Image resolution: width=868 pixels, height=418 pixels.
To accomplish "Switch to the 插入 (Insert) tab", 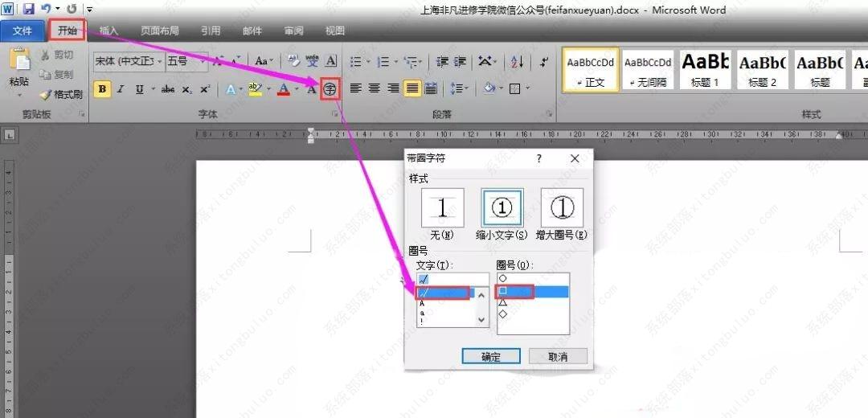I will (109, 31).
